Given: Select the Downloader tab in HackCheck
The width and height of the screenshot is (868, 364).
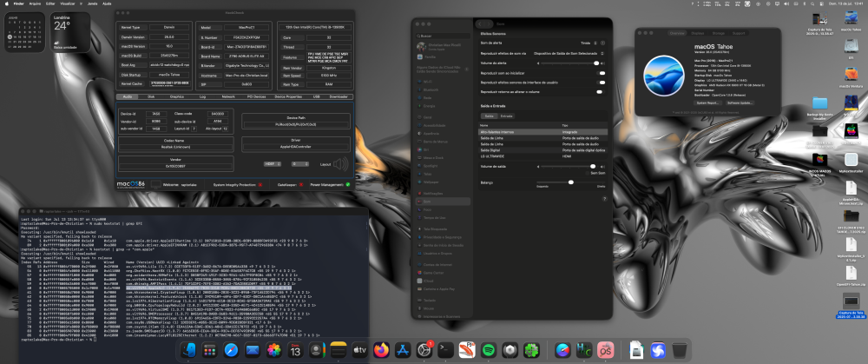Looking at the screenshot, I should tap(339, 96).
